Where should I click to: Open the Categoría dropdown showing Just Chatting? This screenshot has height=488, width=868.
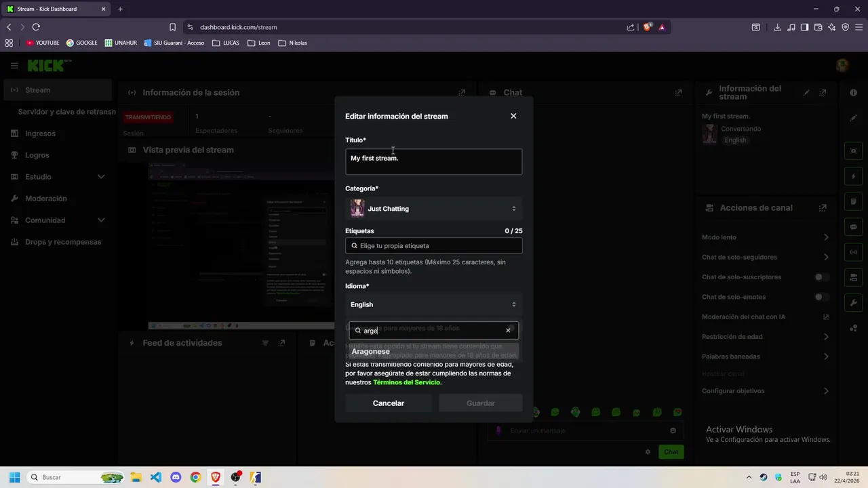click(x=433, y=209)
